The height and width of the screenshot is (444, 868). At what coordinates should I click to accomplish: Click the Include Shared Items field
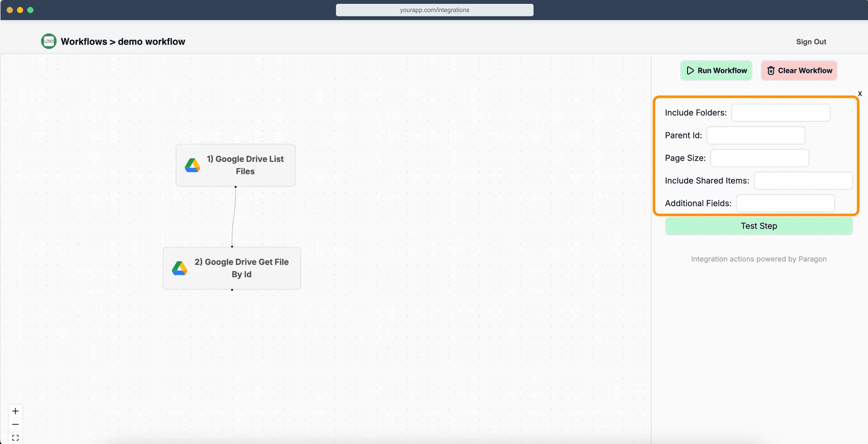(x=803, y=181)
